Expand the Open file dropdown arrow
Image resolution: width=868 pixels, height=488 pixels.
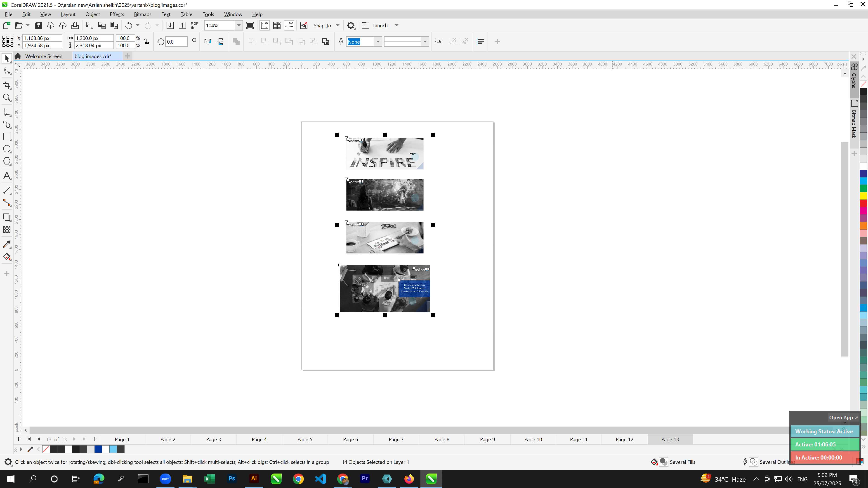pyautogui.click(x=28, y=25)
